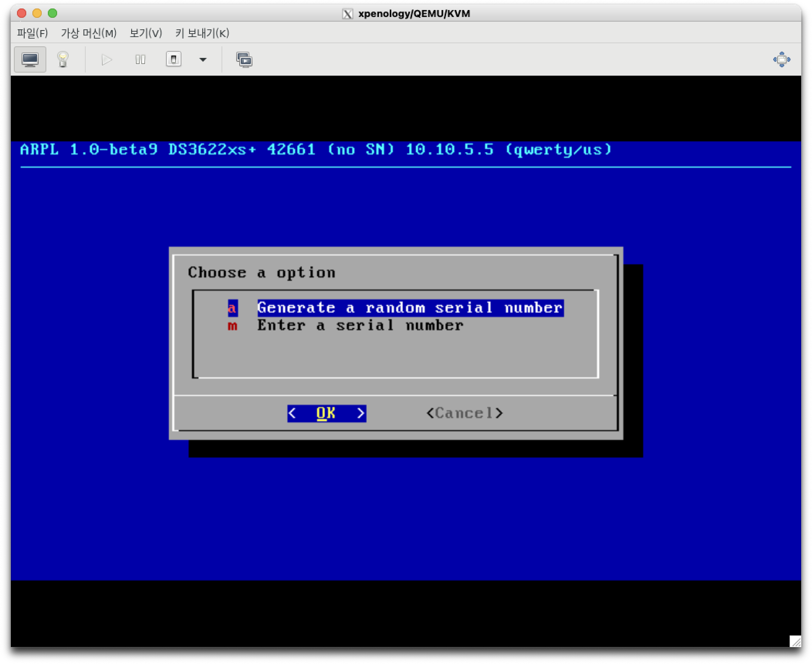Show the graphical console view
The image size is (812, 664).
pos(30,59)
